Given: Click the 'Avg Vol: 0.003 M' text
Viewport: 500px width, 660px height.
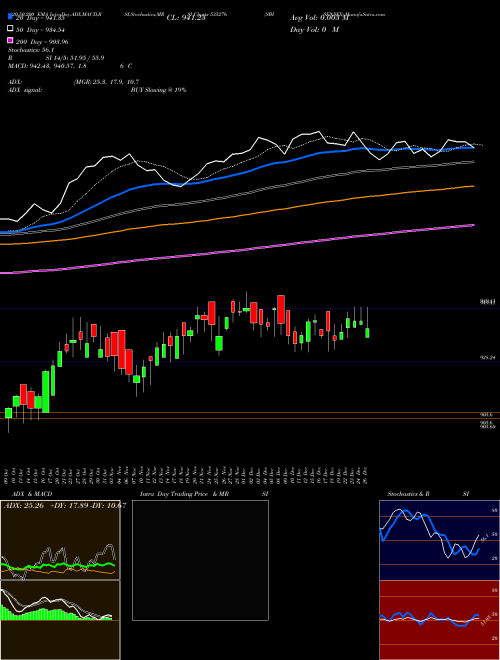Looking at the screenshot, I should (x=319, y=18).
